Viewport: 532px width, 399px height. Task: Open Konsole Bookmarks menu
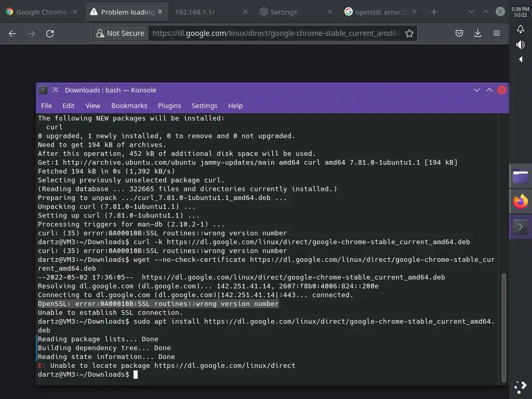pyautogui.click(x=129, y=106)
